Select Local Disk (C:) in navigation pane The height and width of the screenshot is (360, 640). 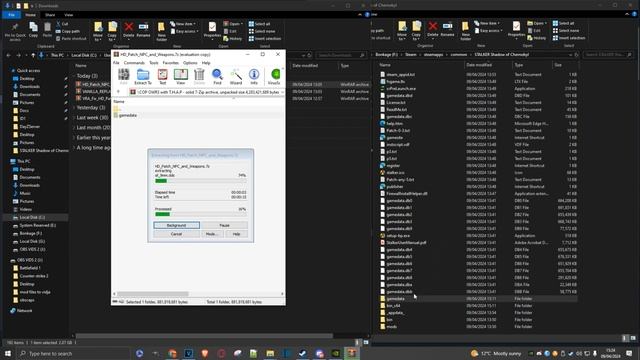click(x=32, y=218)
